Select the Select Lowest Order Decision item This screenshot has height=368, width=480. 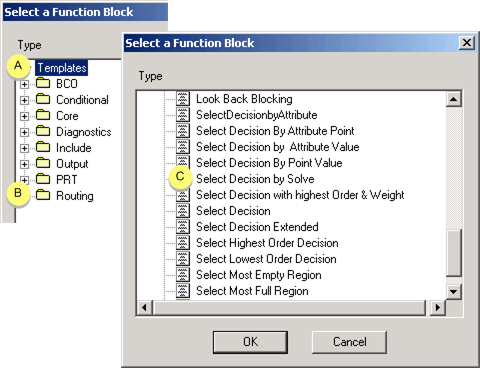pos(266,259)
